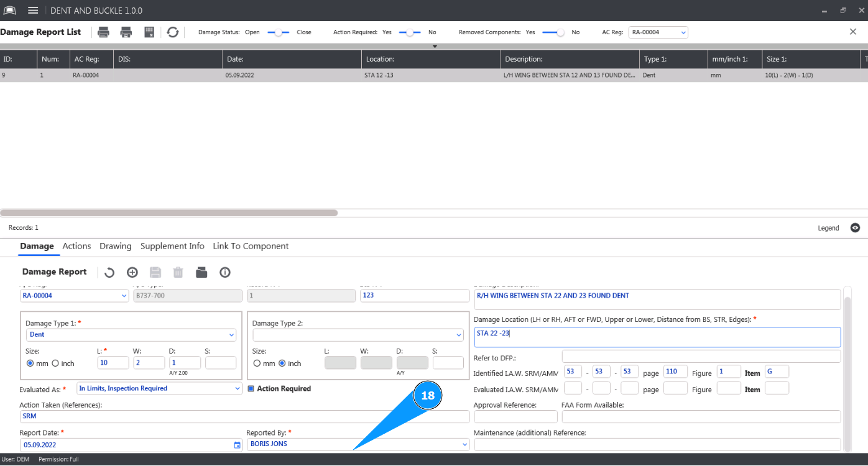Click the folder icon in Damage Report toolbar

(201, 272)
